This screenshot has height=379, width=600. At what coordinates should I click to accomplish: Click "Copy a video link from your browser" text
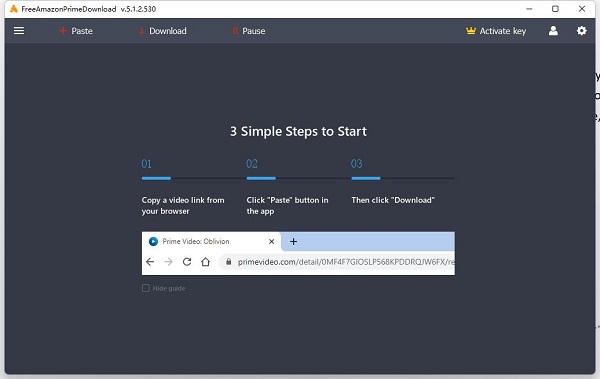point(183,206)
